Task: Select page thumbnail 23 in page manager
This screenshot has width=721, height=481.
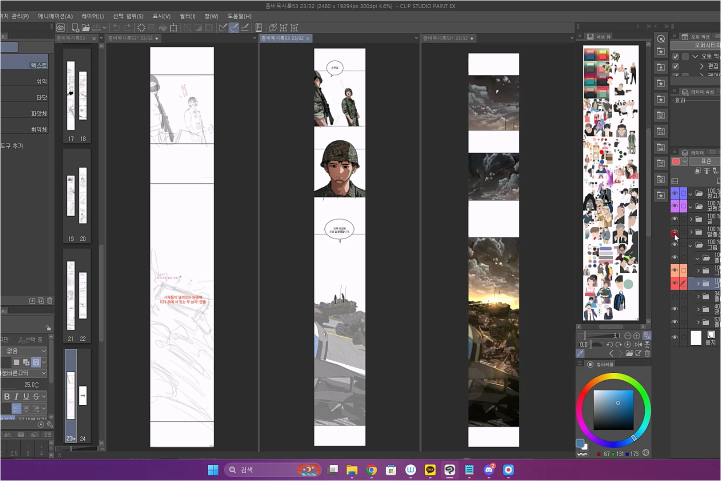Action: click(x=71, y=395)
